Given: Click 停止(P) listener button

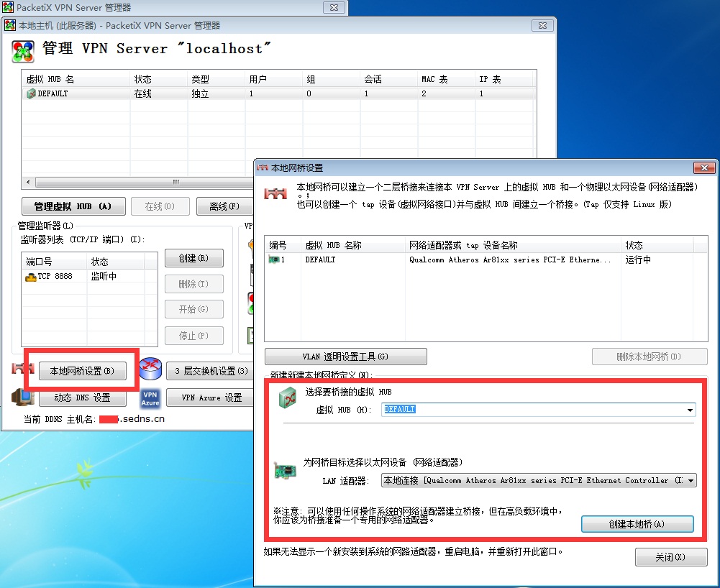Looking at the screenshot, I should coord(193,336).
